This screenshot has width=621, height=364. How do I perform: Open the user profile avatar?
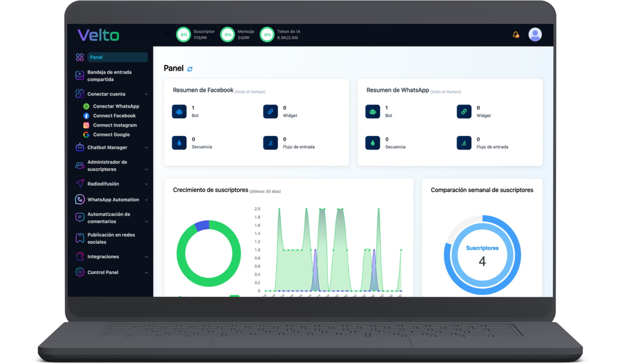point(535,34)
